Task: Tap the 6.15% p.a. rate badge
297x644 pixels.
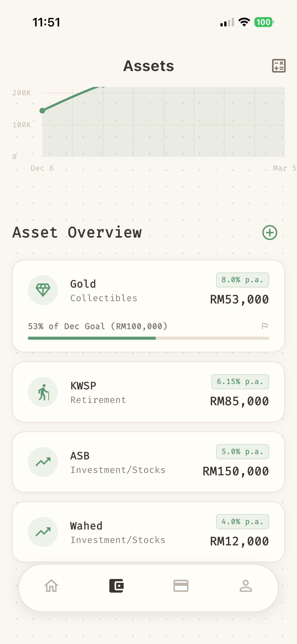Action: point(240,382)
